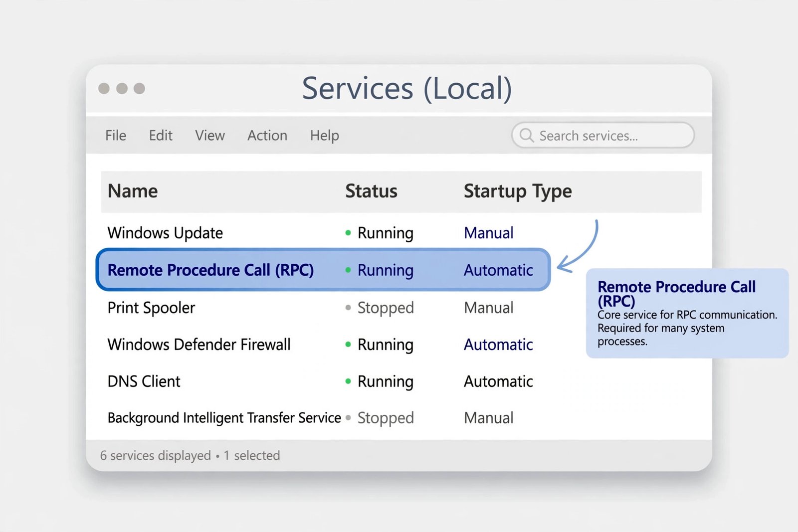Image resolution: width=798 pixels, height=532 pixels.
Task: Click the search magnifier icon
Action: [x=527, y=136]
